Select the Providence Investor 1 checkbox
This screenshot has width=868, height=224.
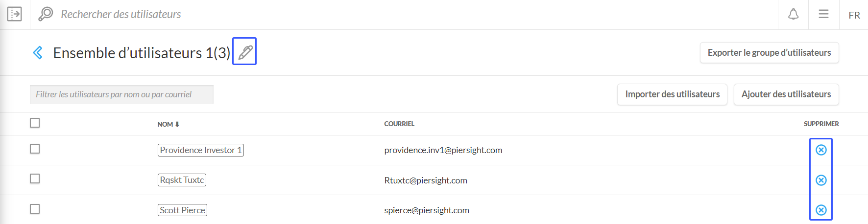[x=35, y=149]
